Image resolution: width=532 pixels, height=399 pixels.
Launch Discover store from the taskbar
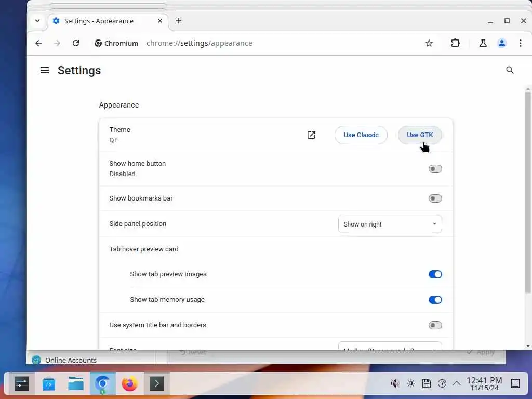click(49, 384)
